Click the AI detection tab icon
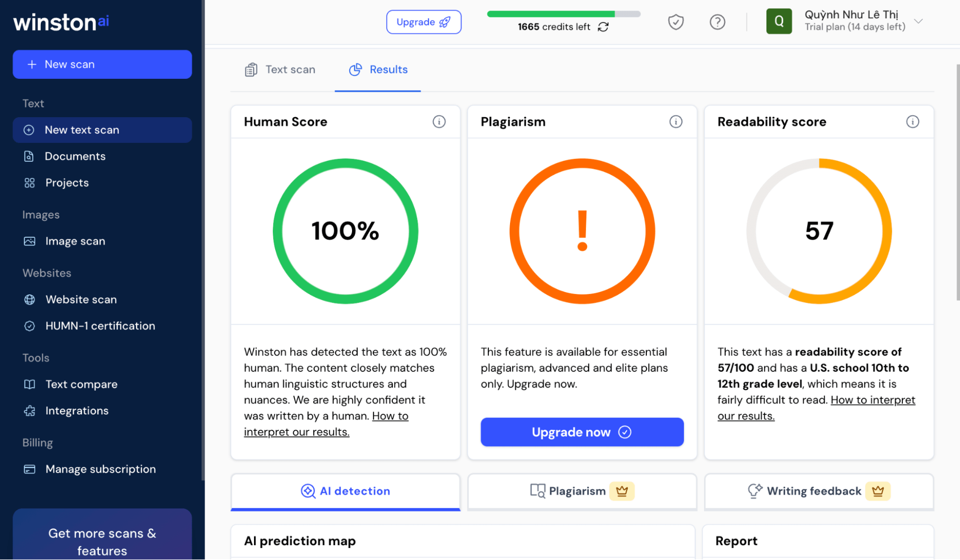This screenshot has height=560, width=960. pos(308,491)
